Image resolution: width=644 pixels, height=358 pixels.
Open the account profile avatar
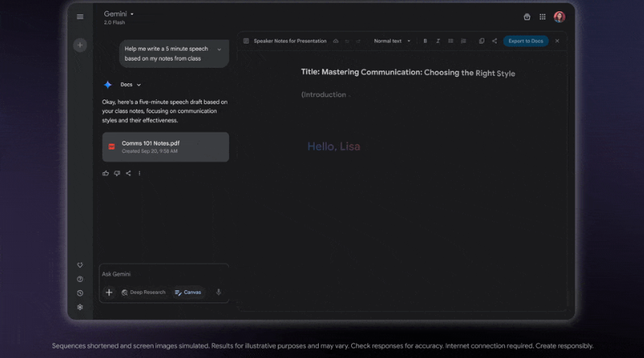click(559, 17)
